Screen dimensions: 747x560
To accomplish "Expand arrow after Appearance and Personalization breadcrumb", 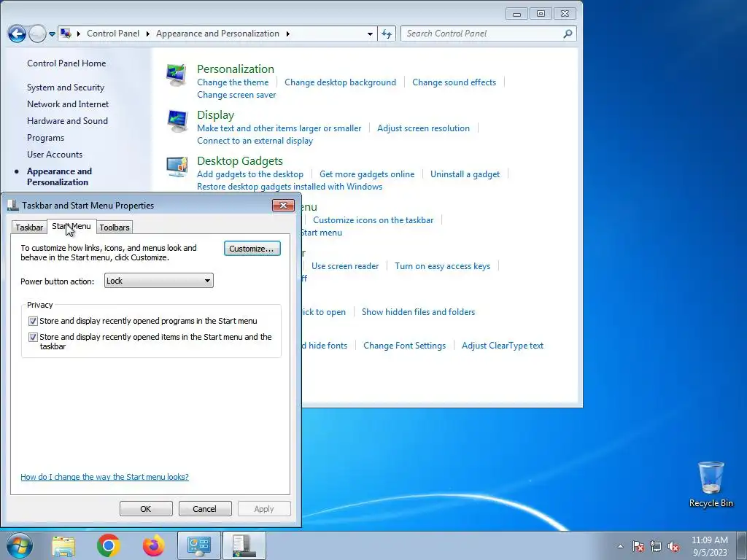I will tap(287, 34).
